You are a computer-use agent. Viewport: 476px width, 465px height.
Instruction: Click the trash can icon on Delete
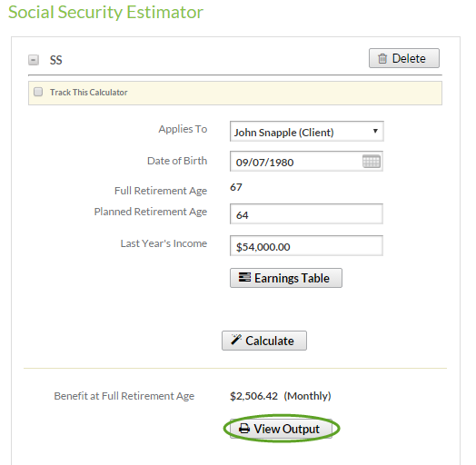pos(382,58)
